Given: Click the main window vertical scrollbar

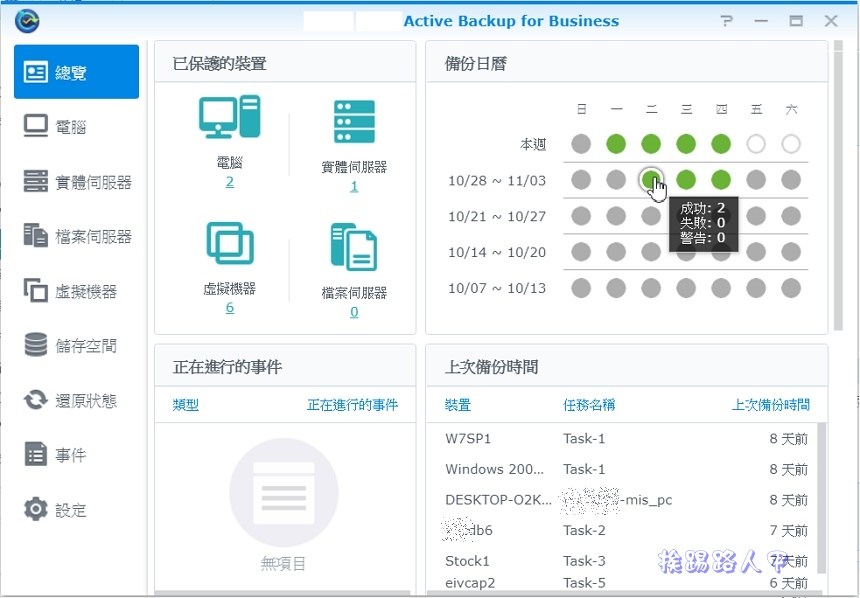Looking at the screenshot, I should [x=838, y=185].
